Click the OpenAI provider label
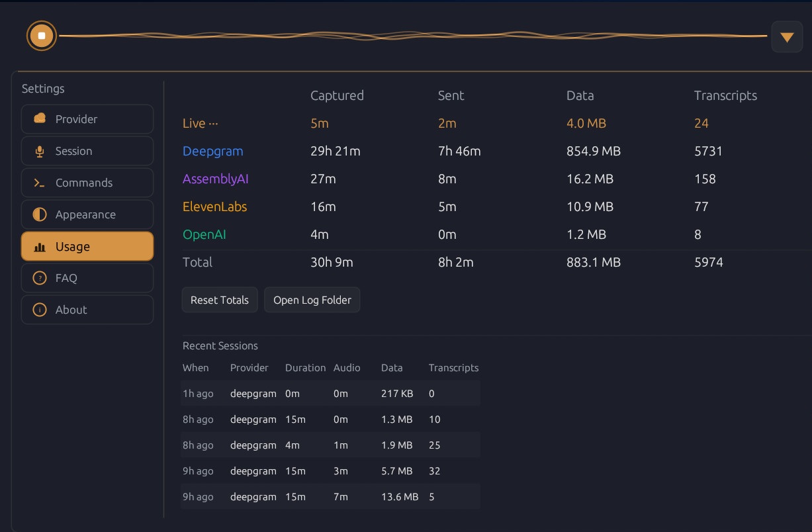812x532 pixels. 204,234
